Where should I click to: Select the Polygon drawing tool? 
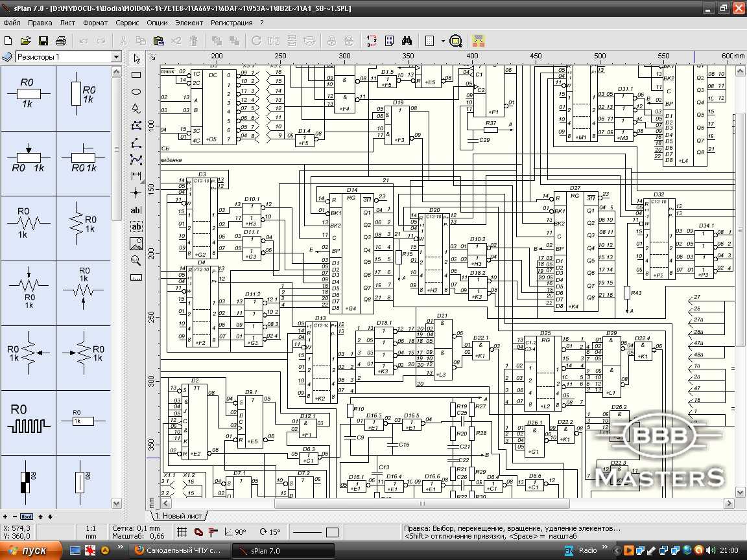click(136, 125)
